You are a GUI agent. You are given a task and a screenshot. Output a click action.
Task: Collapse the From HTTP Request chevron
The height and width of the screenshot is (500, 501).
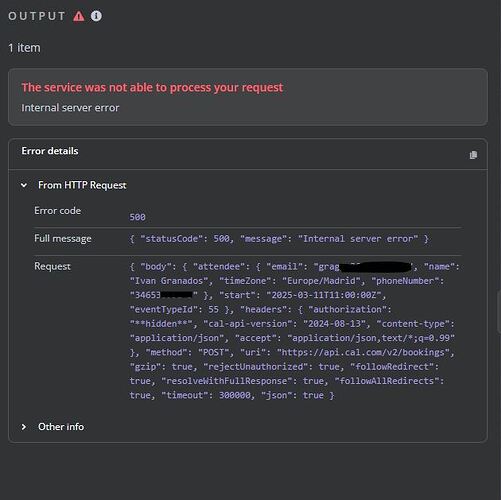pyautogui.click(x=24, y=185)
